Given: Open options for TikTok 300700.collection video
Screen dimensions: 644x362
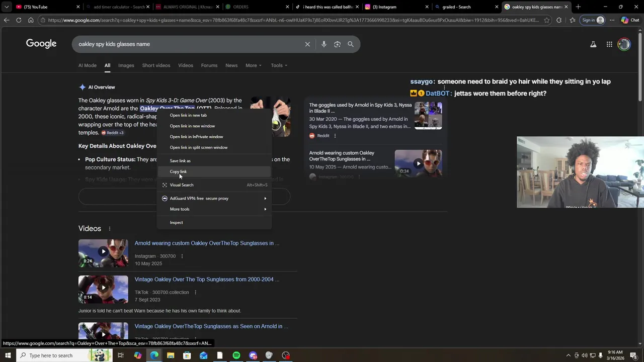Looking at the screenshot, I should (196, 293).
